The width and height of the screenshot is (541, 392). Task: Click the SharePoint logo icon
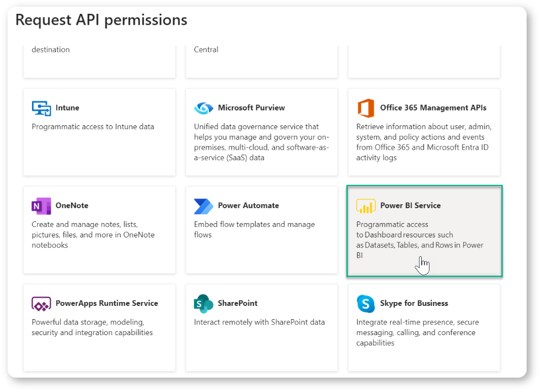[204, 304]
